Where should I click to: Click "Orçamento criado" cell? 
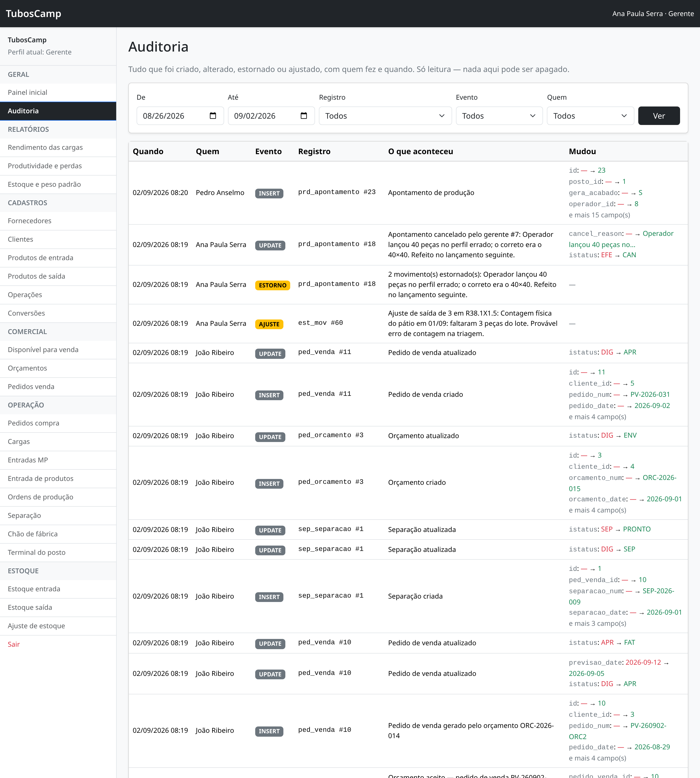(417, 483)
